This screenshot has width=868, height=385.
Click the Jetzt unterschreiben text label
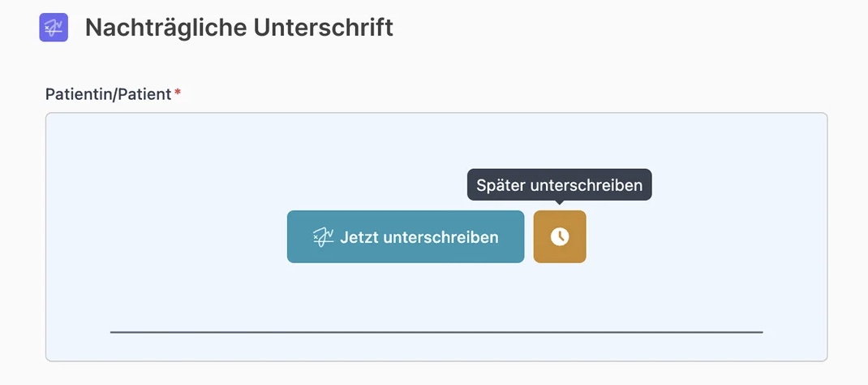(x=419, y=237)
